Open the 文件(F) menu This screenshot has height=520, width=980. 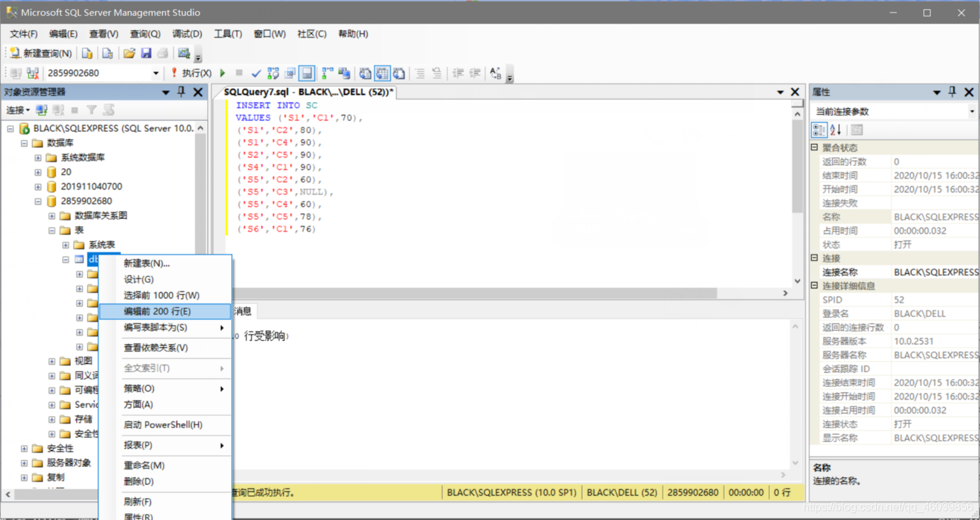click(x=24, y=33)
